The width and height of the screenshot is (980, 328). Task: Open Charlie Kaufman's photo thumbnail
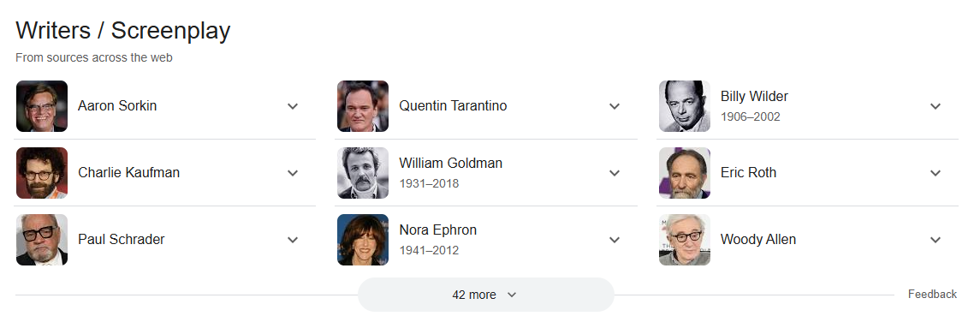point(42,173)
